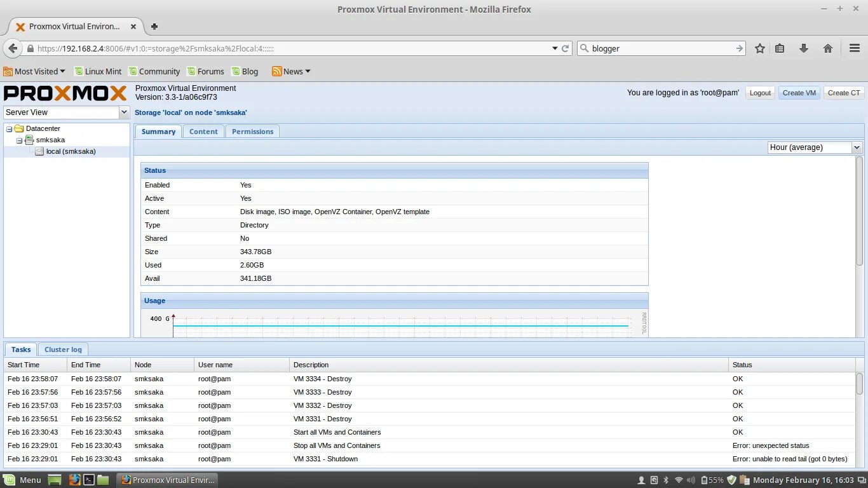Image resolution: width=868 pixels, height=488 pixels.
Task: Sort tasks by Status column header
Action: click(792, 365)
